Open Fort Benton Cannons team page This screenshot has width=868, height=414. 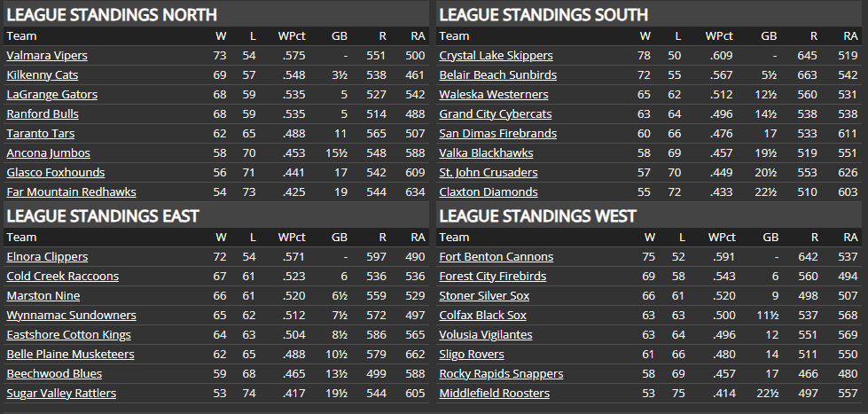[497, 257]
